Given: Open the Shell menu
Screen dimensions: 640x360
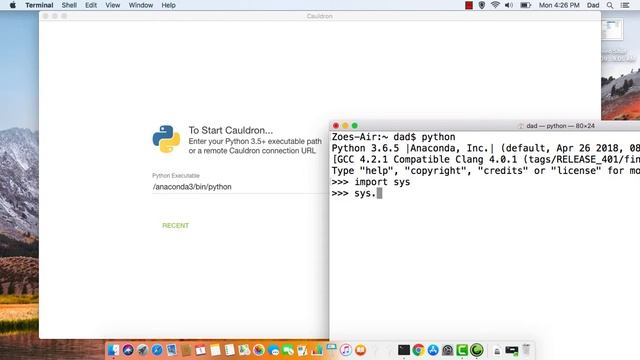Looking at the screenshot, I should pos(69,5).
